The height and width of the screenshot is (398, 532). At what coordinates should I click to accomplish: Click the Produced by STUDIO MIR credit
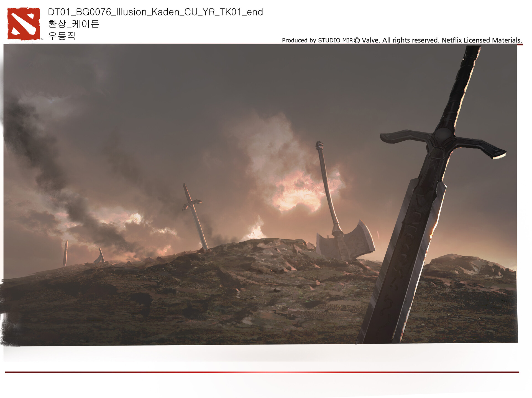[318, 40]
